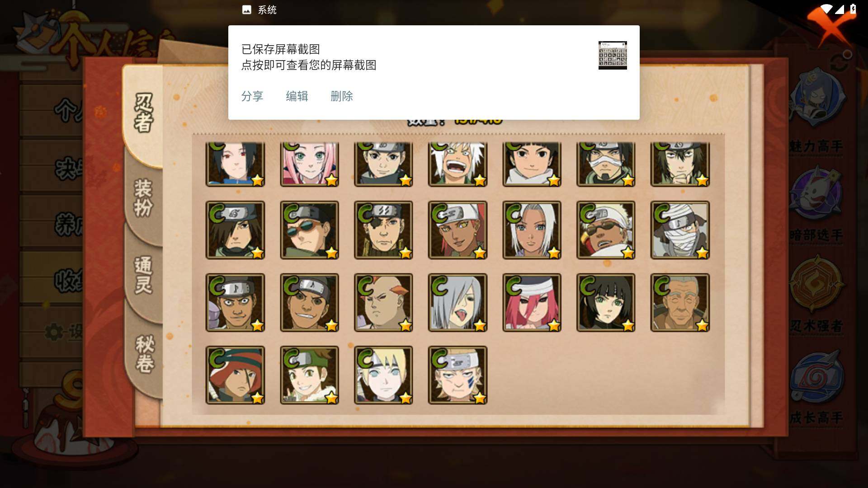Tap 编辑 in screenshot notification

tap(297, 96)
